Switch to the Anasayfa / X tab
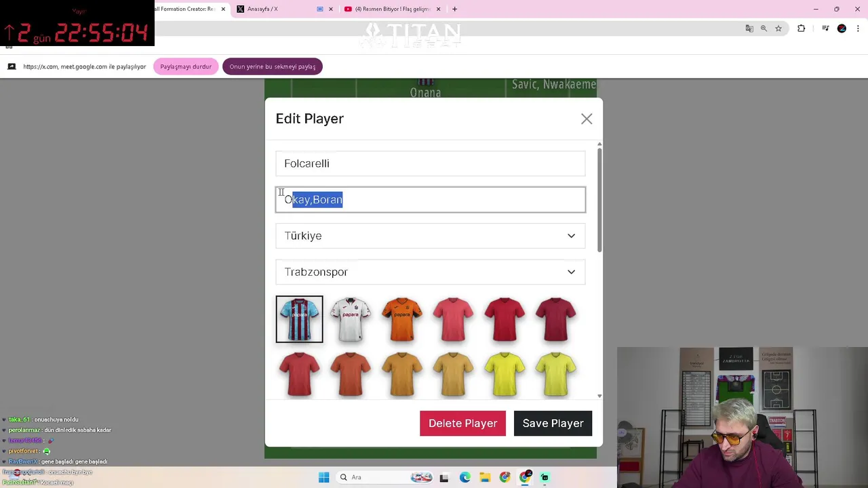The width and height of the screenshot is (868, 488). tap(262, 9)
